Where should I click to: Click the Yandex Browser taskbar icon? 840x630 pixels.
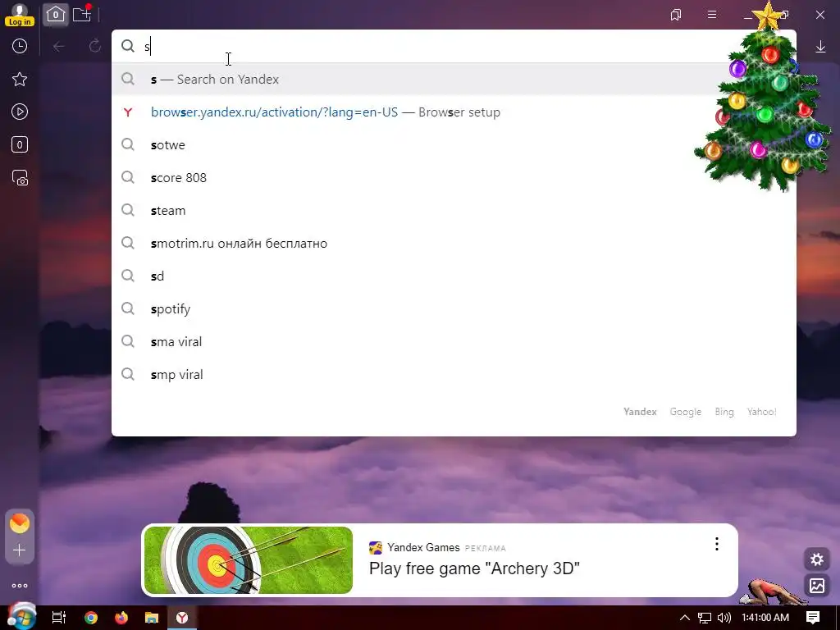tap(182, 618)
